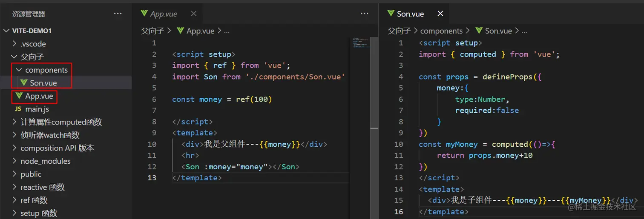Screen dimensions: 644x219
Task: Expand the .vscode folder
Action: (x=14, y=44)
